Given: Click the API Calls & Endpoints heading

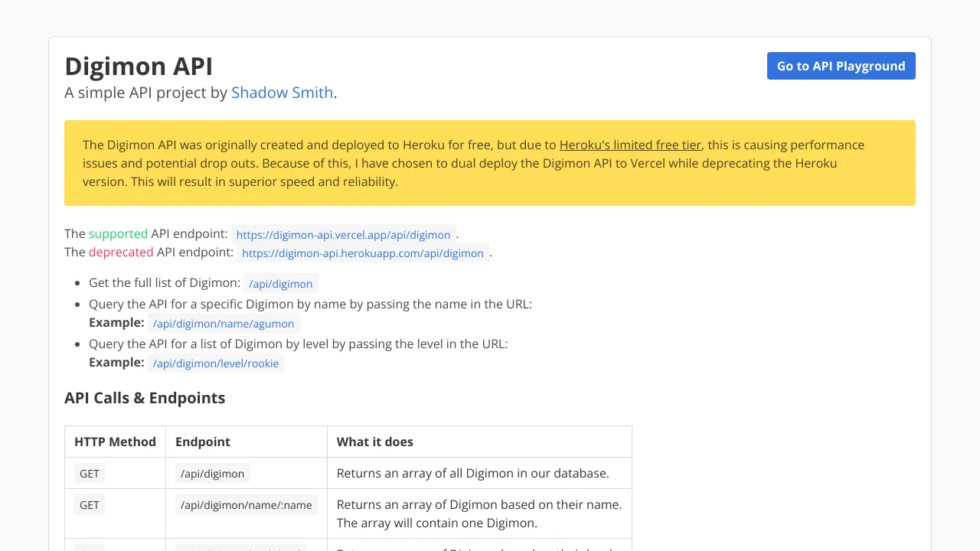Looking at the screenshot, I should click(x=145, y=398).
